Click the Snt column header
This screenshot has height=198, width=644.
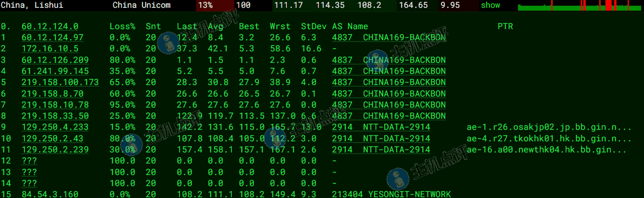(153, 26)
